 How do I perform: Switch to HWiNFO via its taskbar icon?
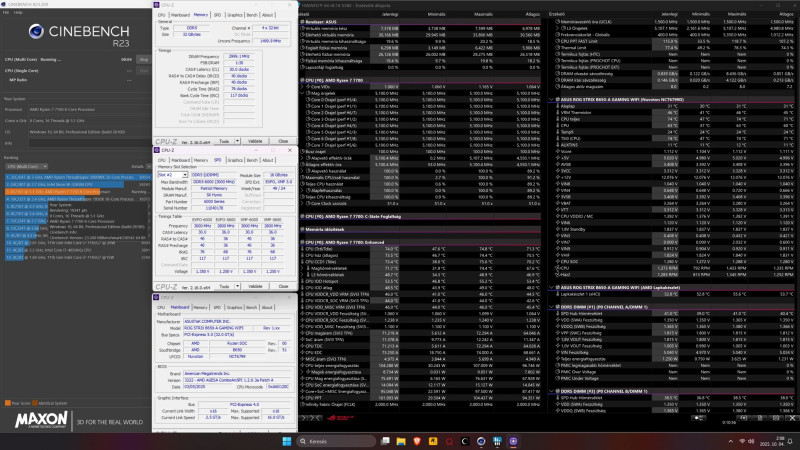(x=497, y=441)
